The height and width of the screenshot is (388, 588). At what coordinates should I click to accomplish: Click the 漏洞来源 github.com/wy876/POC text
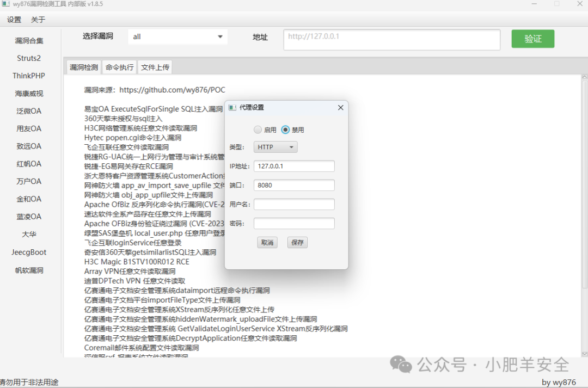coord(155,90)
